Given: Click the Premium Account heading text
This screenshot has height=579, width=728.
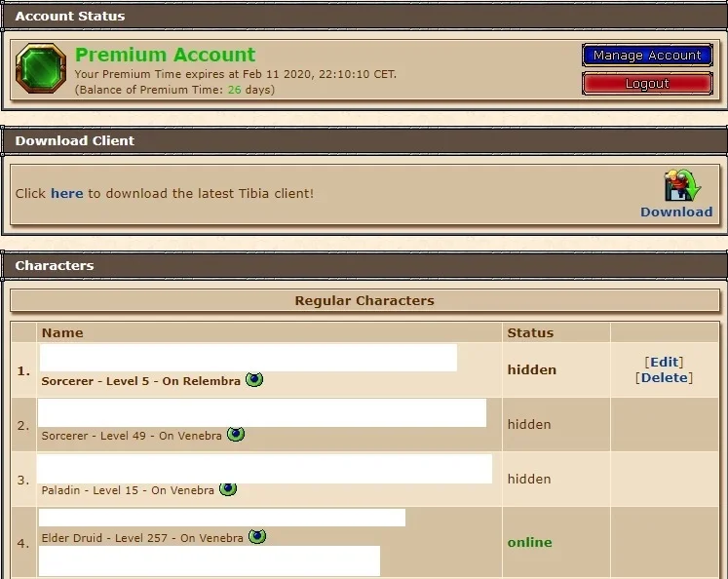Looking at the screenshot, I should point(166,55).
